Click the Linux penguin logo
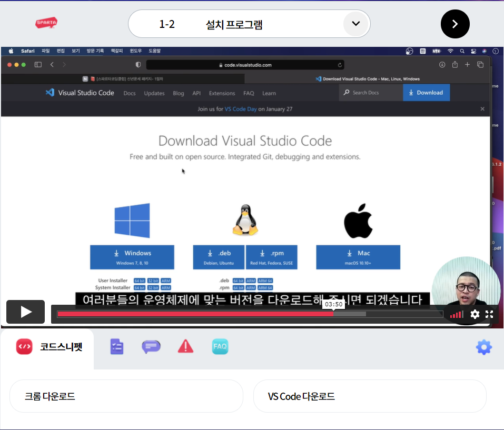 pos(245,219)
